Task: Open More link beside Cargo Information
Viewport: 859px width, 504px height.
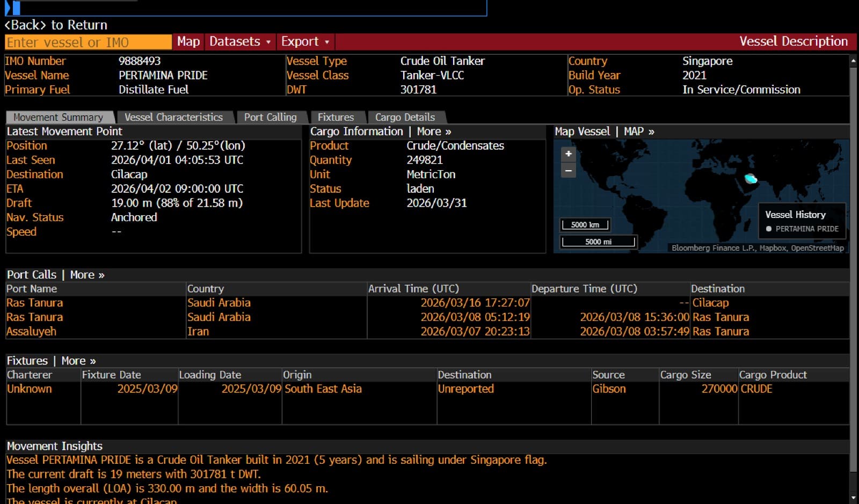Action: 434,132
